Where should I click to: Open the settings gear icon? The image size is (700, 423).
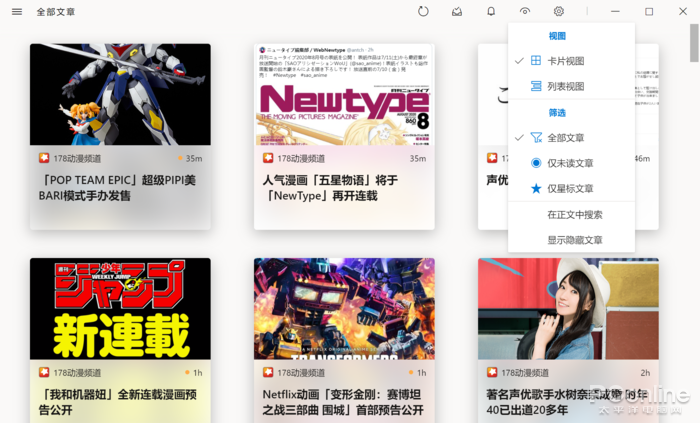(x=558, y=12)
